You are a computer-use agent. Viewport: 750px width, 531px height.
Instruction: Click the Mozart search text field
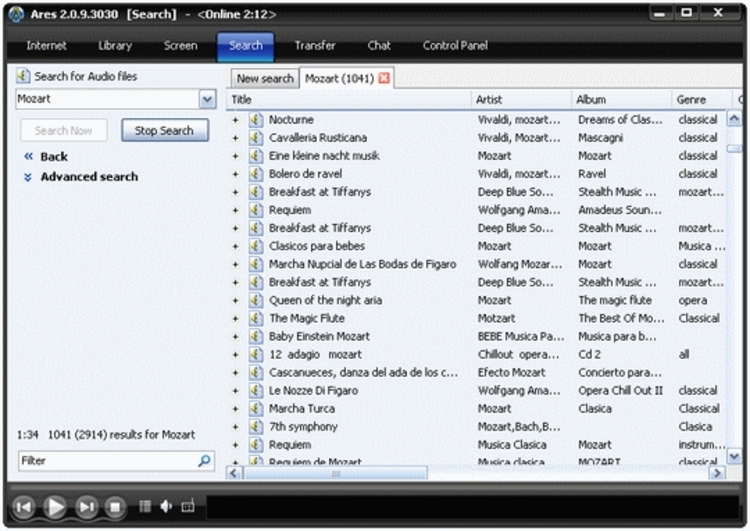[108, 100]
